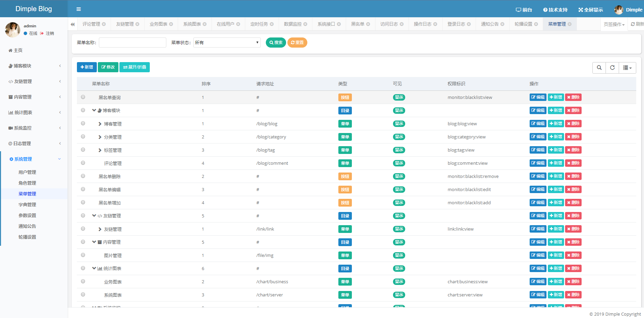Select the radio button for 分类管理 row
Viewport: 644px width, 318px height.
click(x=83, y=136)
